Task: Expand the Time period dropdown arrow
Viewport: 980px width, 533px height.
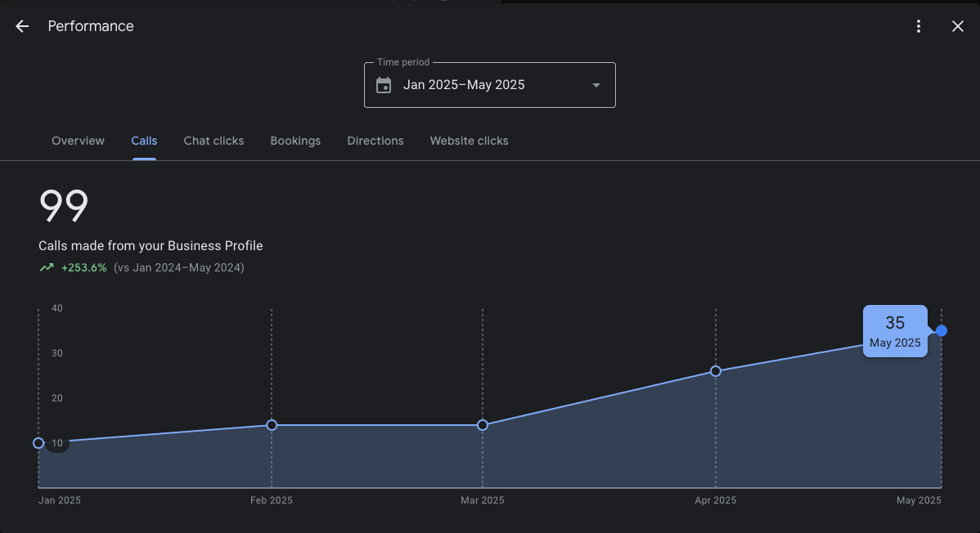Action: tap(596, 85)
